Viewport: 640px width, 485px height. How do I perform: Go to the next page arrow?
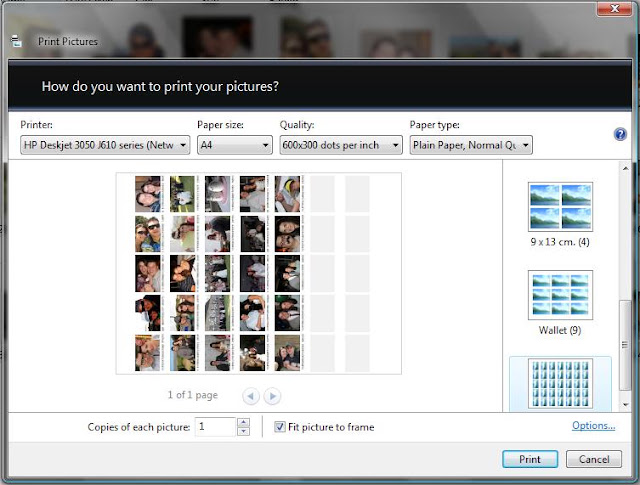click(x=272, y=396)
